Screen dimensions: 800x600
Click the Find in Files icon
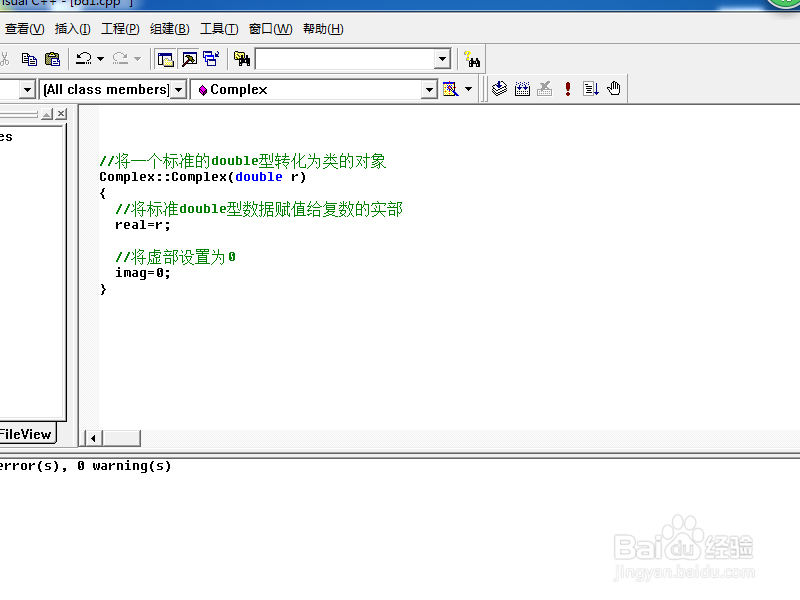coord(242,59)
